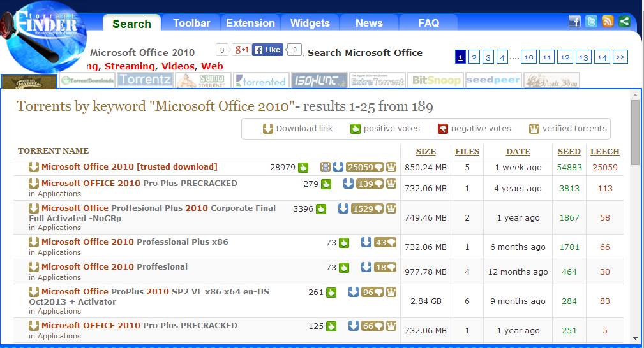The width and height of the screenshot is (644, 348).
Task: Click the Facebook Like button
Action: click(x=267, y=50)
